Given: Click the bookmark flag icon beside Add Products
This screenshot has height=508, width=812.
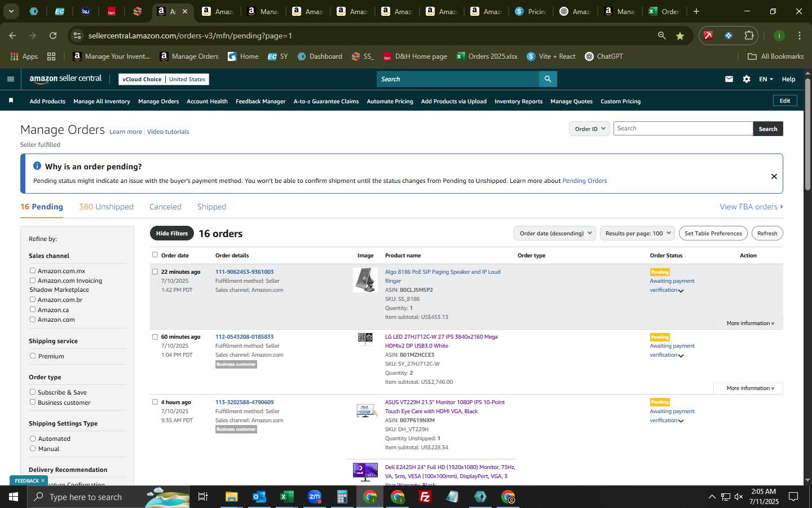Looking at the screenshot, I should 11,100.
